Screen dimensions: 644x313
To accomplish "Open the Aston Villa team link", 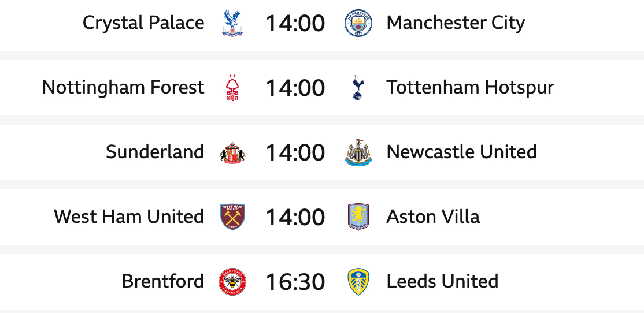I will [433, 217].
